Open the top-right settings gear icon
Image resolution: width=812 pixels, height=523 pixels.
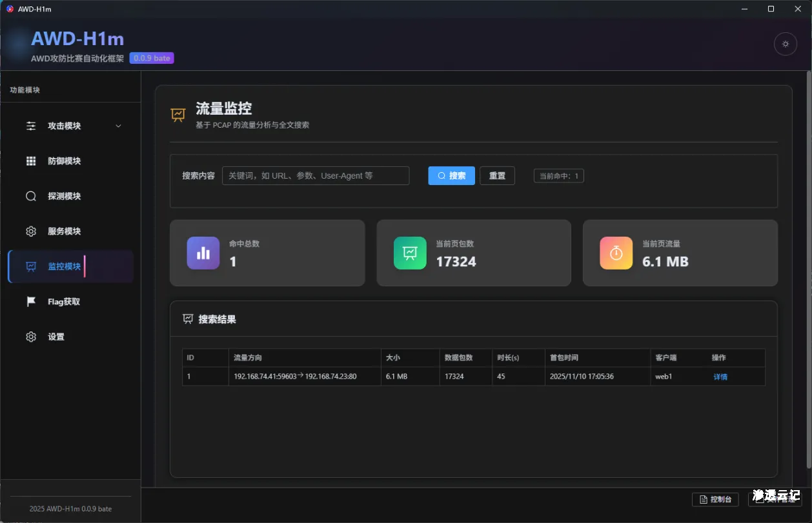(785, 44)
